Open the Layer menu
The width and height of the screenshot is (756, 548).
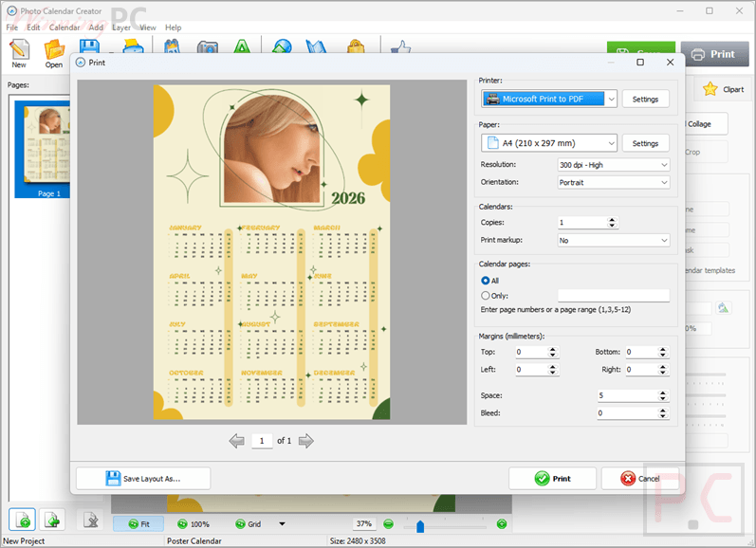[121, 27]
